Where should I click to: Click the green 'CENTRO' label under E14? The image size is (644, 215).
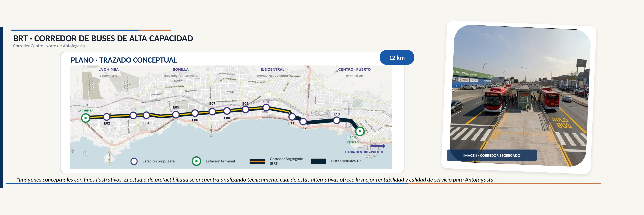tap(353, 142)
